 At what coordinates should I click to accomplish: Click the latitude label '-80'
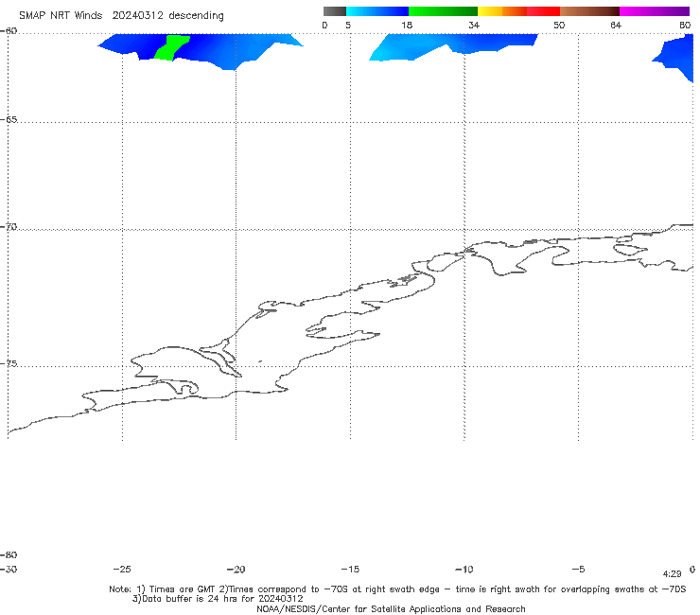coord(9,555)
